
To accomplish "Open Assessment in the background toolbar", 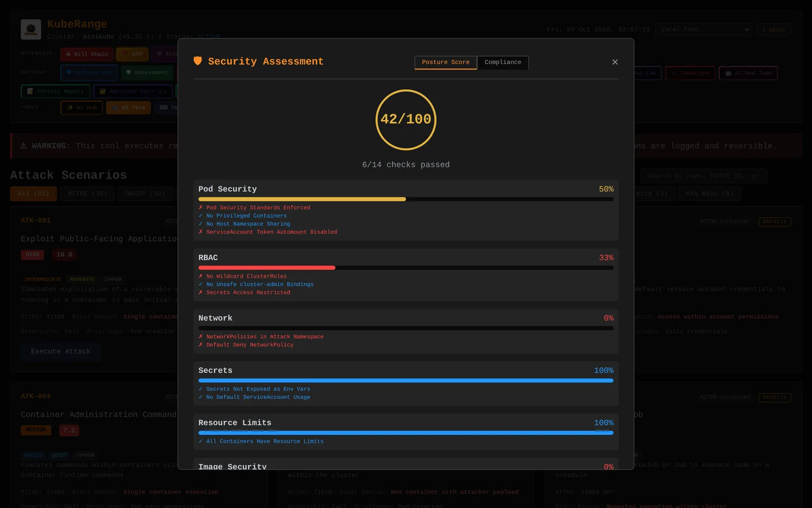I will coord(147,73).
